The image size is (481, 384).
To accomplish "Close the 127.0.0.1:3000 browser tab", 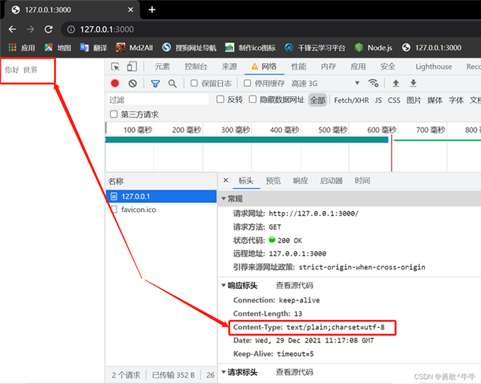I will [x=131, y=10].
